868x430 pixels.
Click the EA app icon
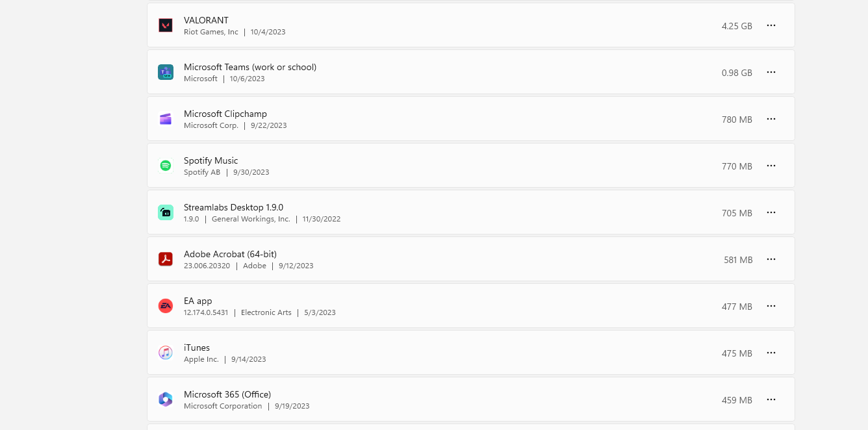[166, 306]
